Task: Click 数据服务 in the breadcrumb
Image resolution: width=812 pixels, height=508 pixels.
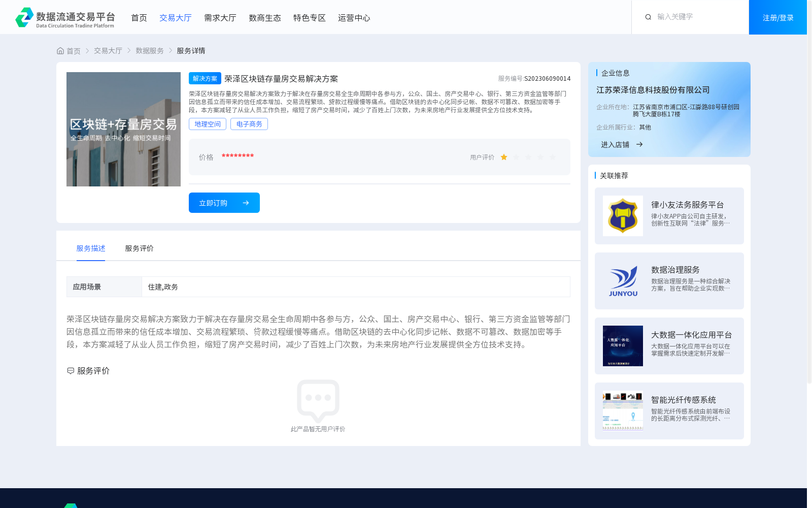Action: [150, 51]
